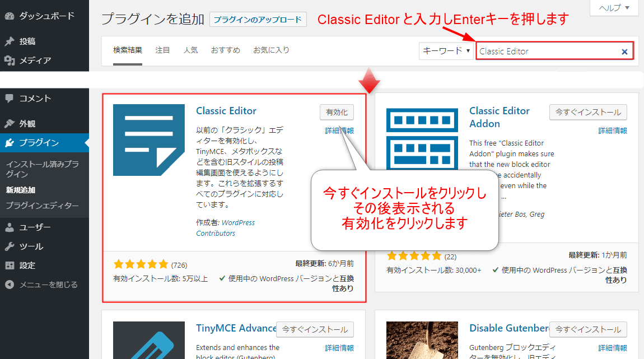Switch to the 人気 tab
The height and width of the screenshot is (359, 644).
pos(190,50)
